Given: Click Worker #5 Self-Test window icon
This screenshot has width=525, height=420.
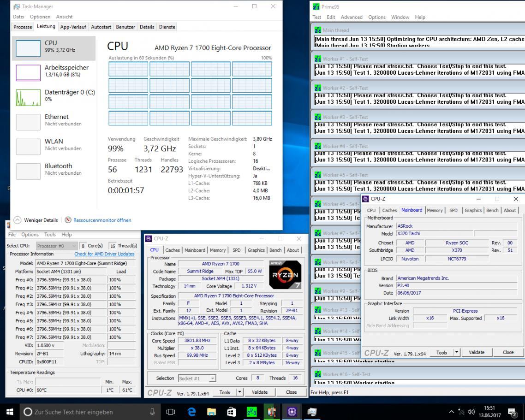Looking at the screenshot, I should pyautogui.click(x=318, y=175).
